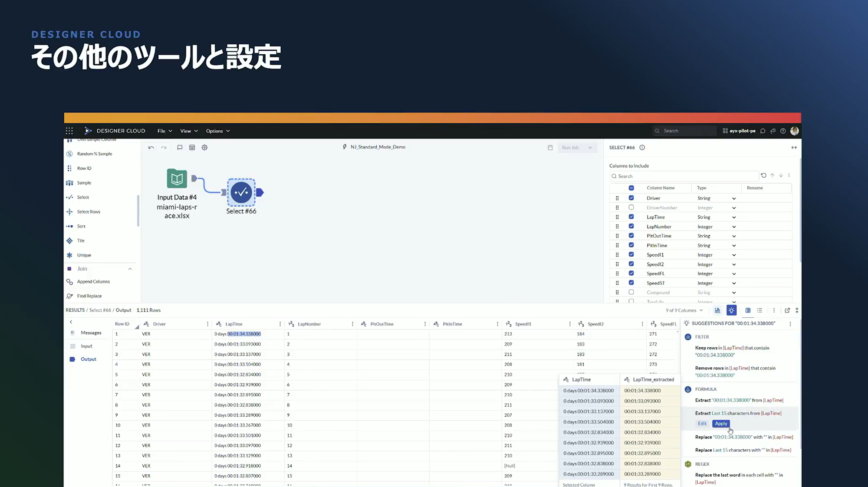Click the Run Job button
This screenshot has height=487, width=868.
[570, 148]
